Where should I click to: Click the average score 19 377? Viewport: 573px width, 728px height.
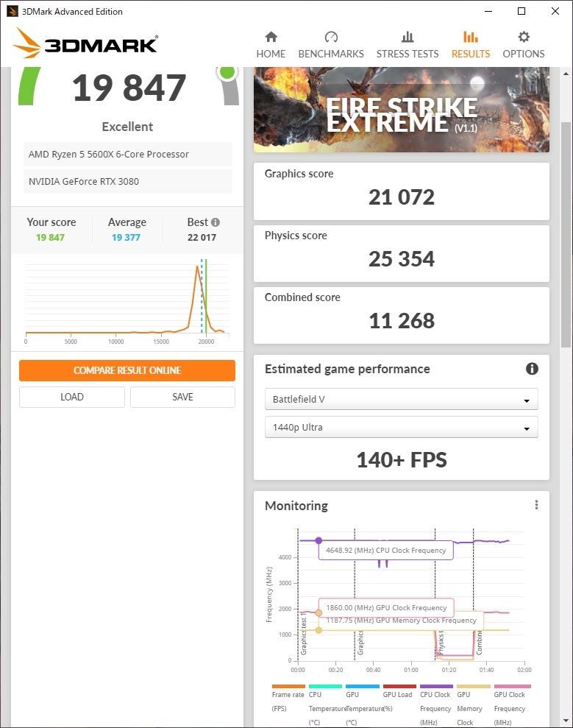126,237
